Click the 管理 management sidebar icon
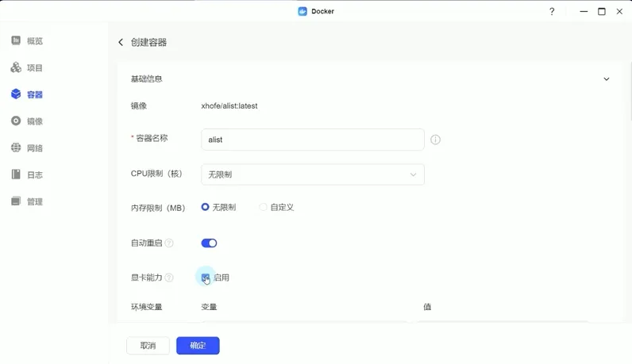Viewport: 632px width, 364px height. point(16,201)
